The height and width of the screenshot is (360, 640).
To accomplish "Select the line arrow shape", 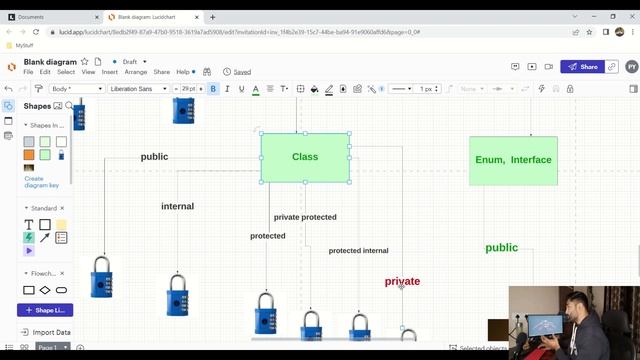I will (45, 238).
